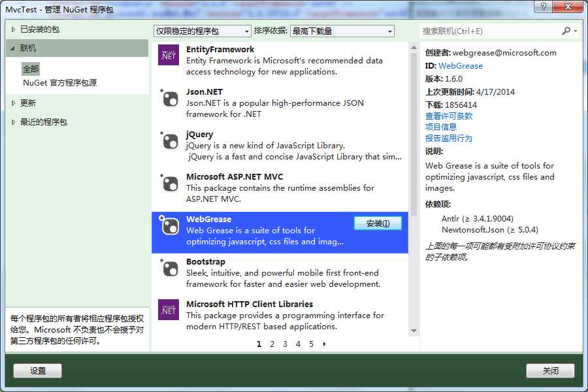588x392 pixels.
Task: Click the Json.NET package icon
Action: (169, 99)
